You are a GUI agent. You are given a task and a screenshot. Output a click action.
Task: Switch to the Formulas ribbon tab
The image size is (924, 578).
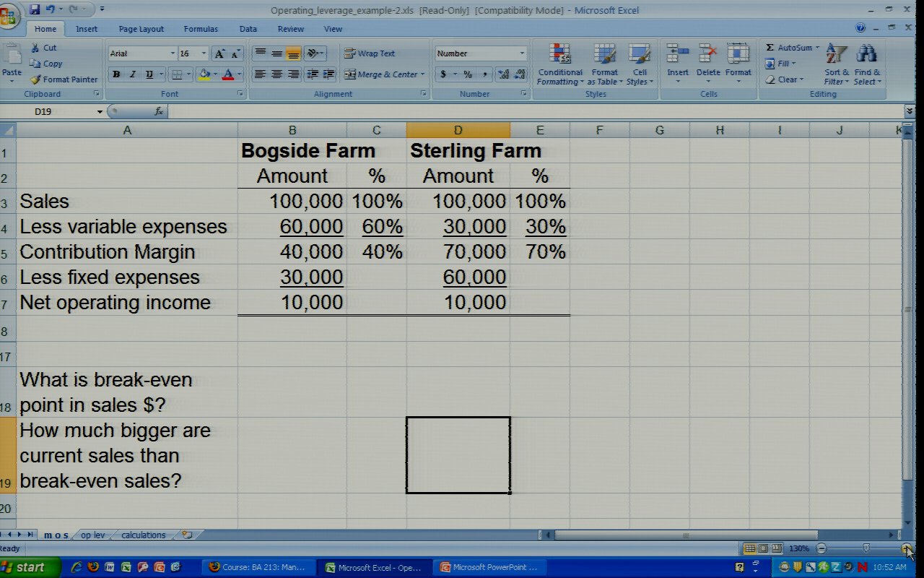200,29
